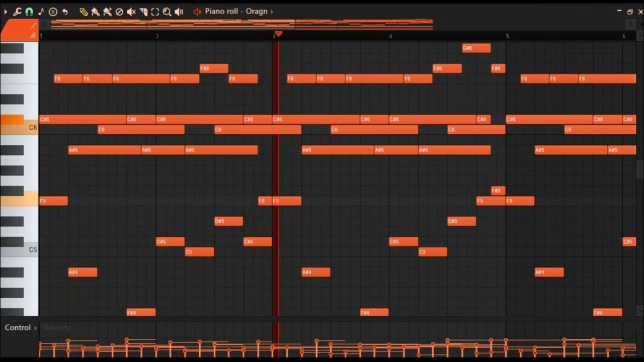Screen dimensions: 644x362
Task: Toggle the triangle icon in orange corner
Action: click(33, 35)
